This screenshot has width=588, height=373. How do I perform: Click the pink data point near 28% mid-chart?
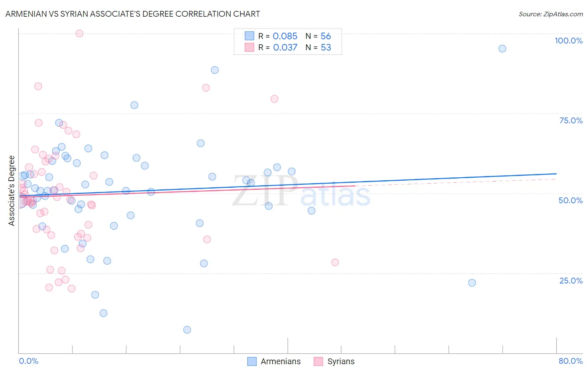click(335, 263)
